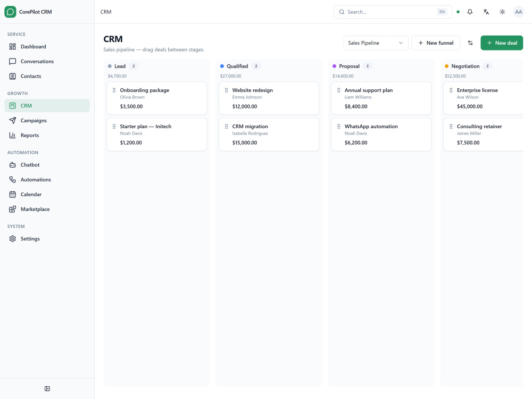Click contact name James Miller
532x399 pixels.
coord(469,134)
